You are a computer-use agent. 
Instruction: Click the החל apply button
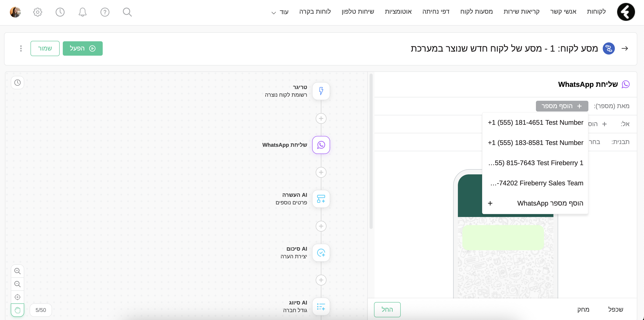tap(387, 309)
